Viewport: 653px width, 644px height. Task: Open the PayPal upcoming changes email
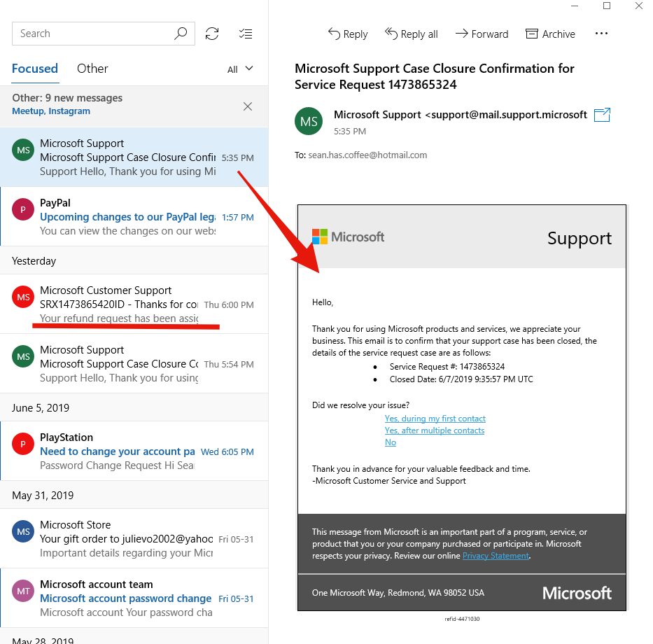click(x=134, y=216)
